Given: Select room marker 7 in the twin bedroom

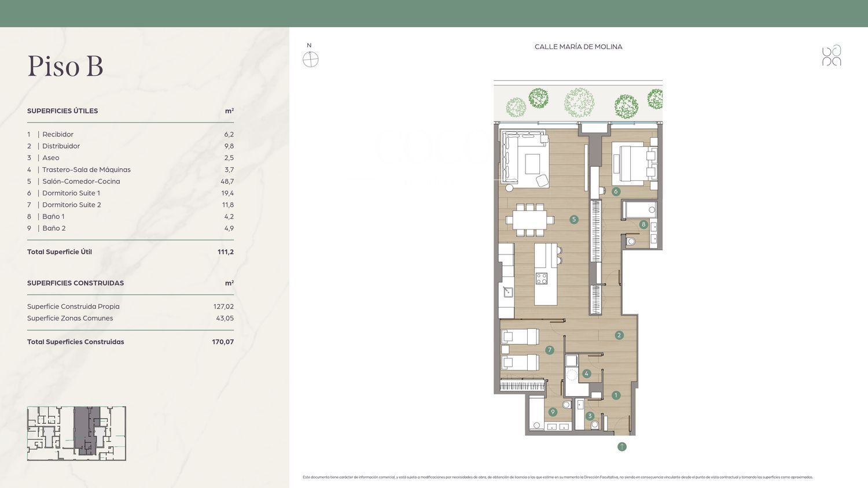Looking at the screenshot, I should tap(550, 350).
